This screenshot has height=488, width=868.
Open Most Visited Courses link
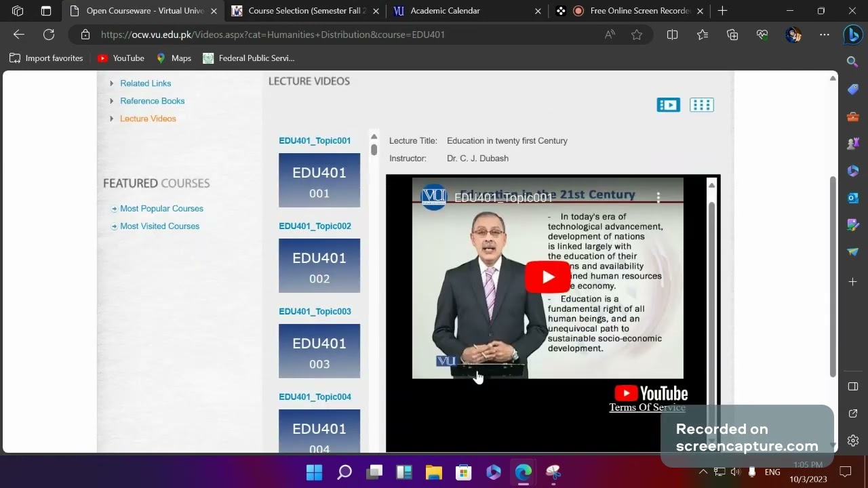[159, 226]
